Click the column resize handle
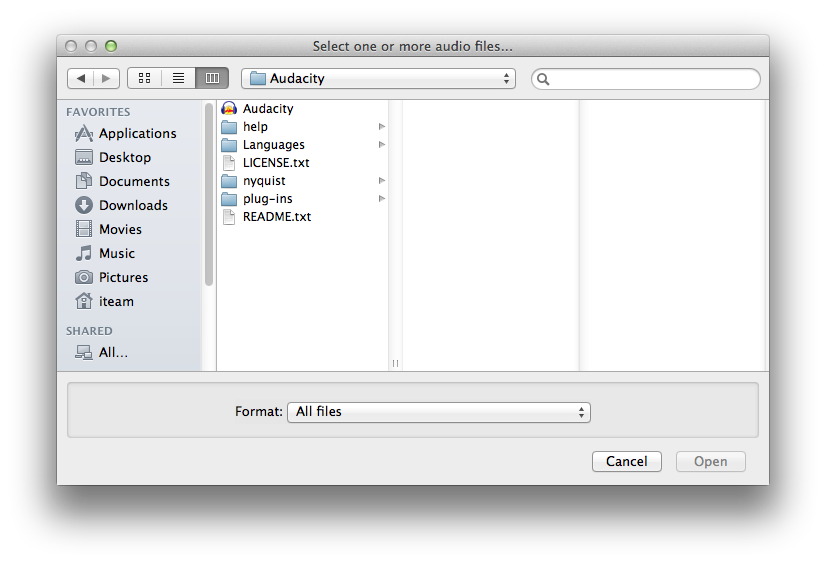 click(395, 363)
